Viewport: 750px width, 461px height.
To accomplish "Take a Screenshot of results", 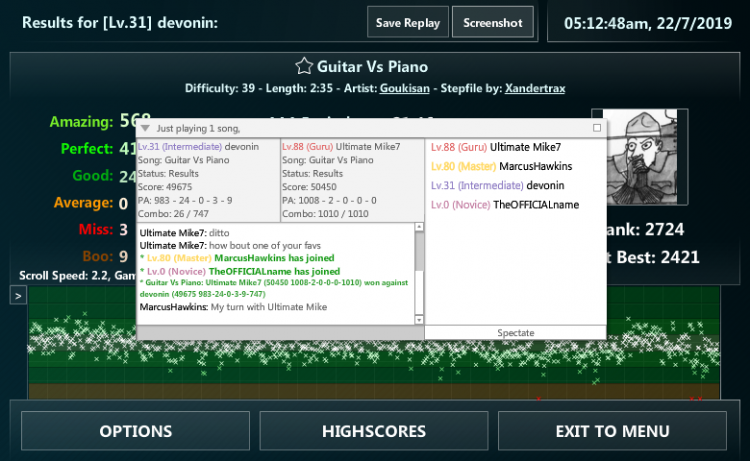I will [x=492, y=22].
